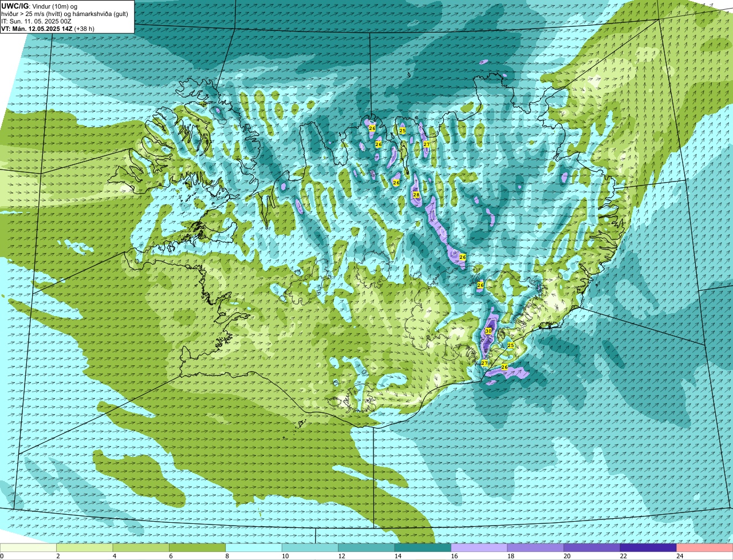
Task: Click the "IT: Sun. 11. 05. 2025 00Z" line
Action: pos(36,21)
